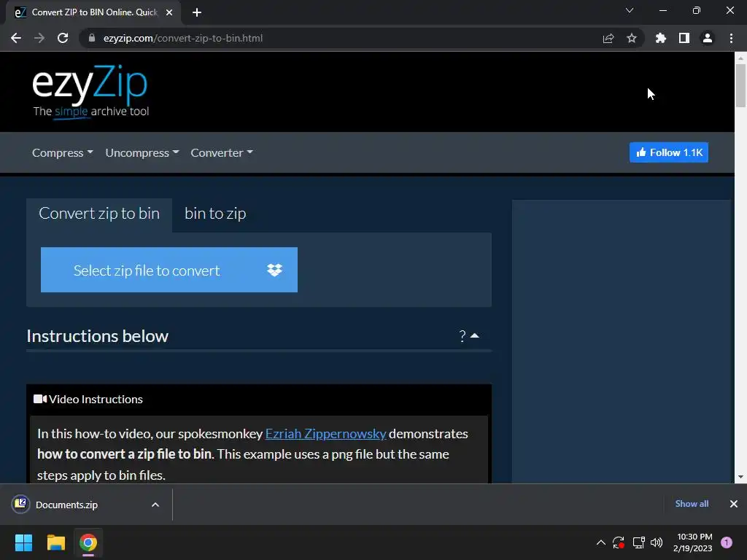Open the notification badge in taskbar
Screen dimensions: 747x560
pyautogui.click(x=727, y=542)
